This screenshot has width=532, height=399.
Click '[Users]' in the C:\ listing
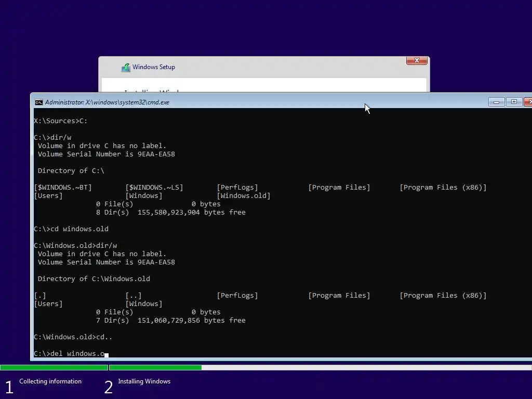(48, 196)
